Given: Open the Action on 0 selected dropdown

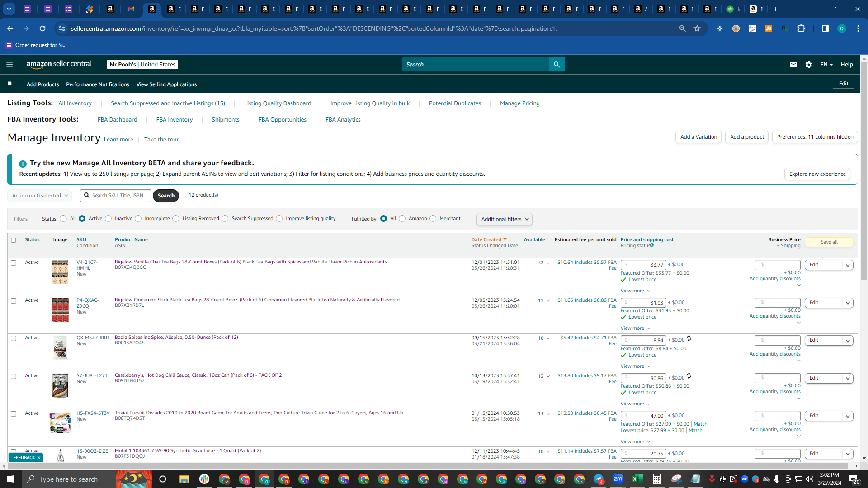Looking at the screenshot, I should point(39,196).
